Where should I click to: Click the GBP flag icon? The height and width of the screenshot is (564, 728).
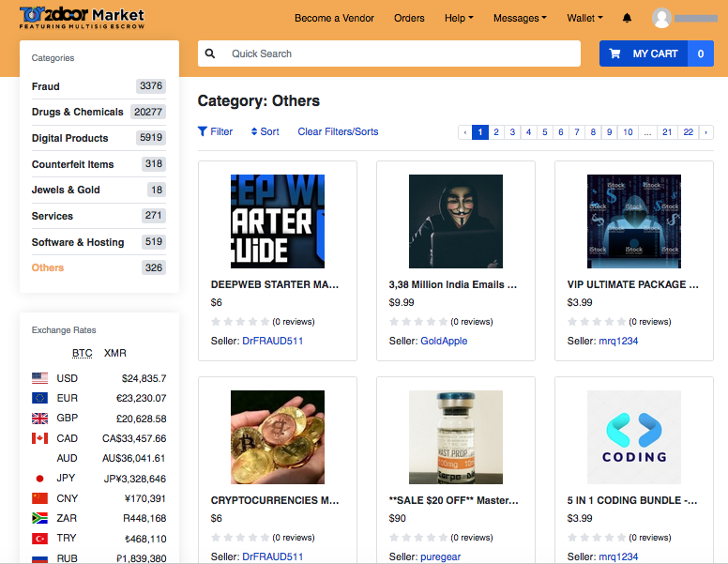[x=40, y=419]
